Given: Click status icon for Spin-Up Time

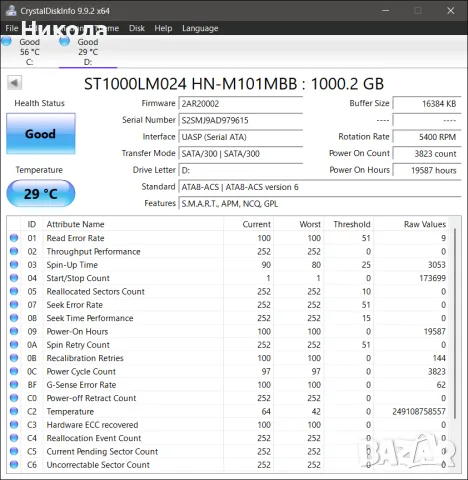Looking at the screenshot, I should (x=14, y=264).
